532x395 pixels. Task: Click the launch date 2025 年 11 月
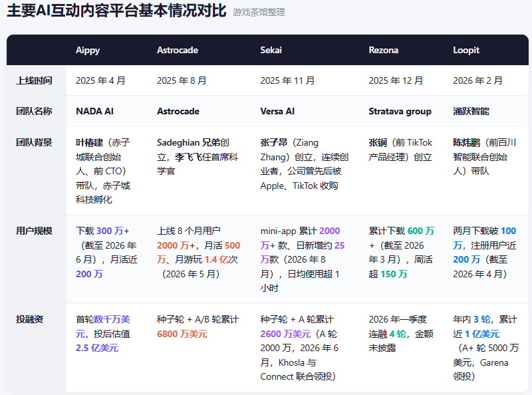(287, 80)
